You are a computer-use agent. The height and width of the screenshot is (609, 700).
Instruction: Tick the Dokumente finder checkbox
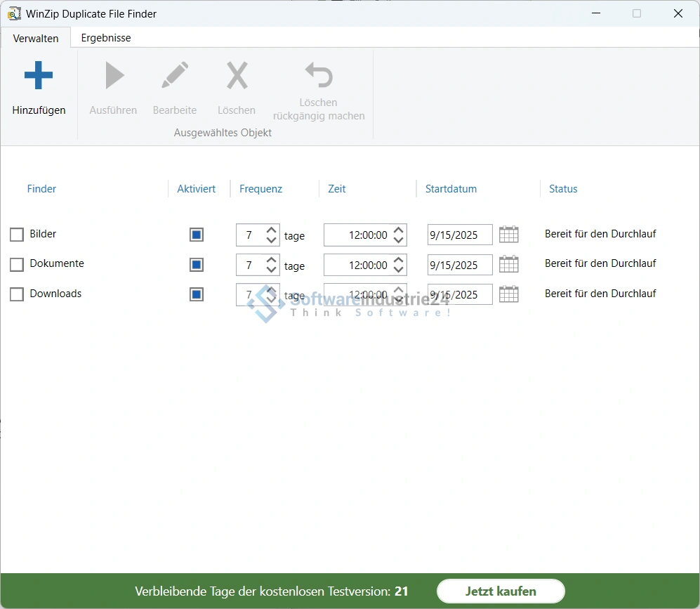pos(17,265)
